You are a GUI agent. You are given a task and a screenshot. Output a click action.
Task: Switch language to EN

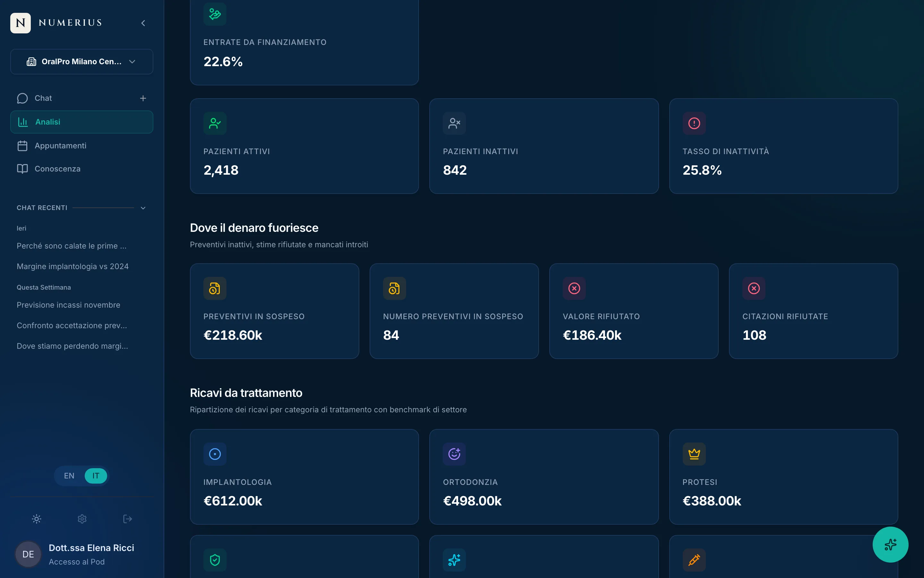[69, 476]
